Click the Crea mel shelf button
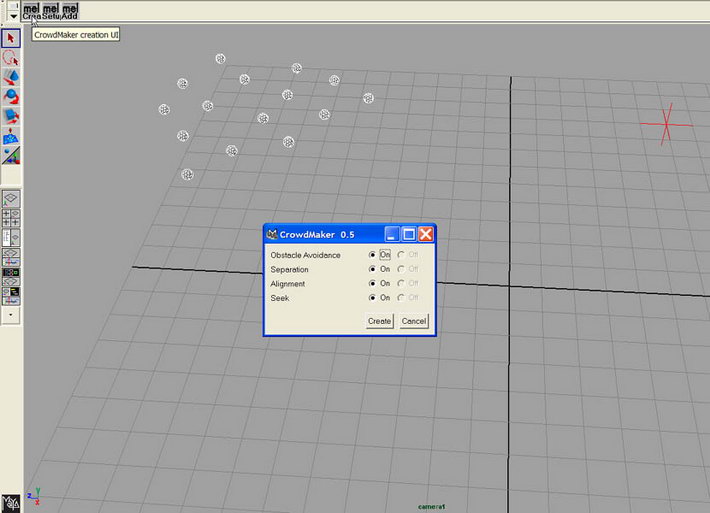 tap(31, 11)
